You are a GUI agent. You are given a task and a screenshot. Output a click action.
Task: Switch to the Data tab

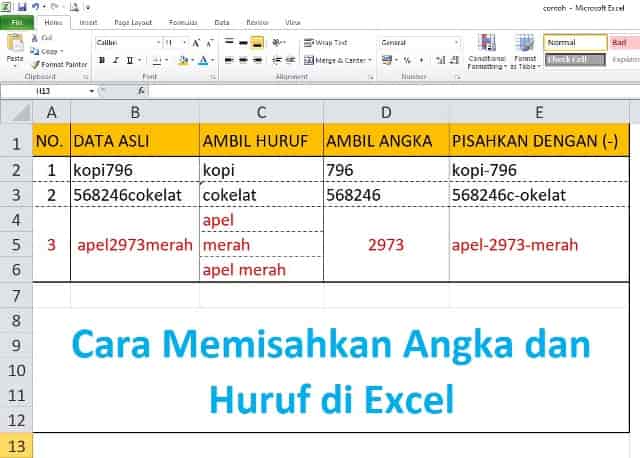[222, 22]
